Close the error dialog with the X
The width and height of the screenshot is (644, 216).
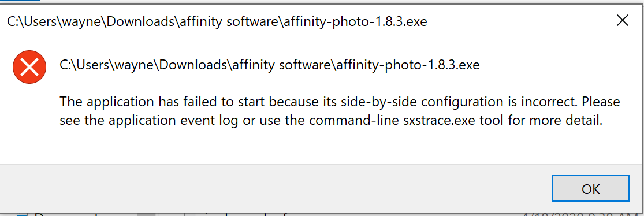point(622,21)
